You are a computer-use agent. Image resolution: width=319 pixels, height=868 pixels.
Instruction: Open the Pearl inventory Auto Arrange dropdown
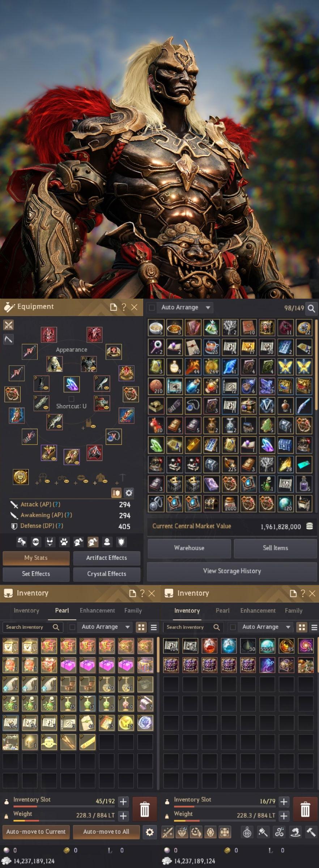(128, 627)
